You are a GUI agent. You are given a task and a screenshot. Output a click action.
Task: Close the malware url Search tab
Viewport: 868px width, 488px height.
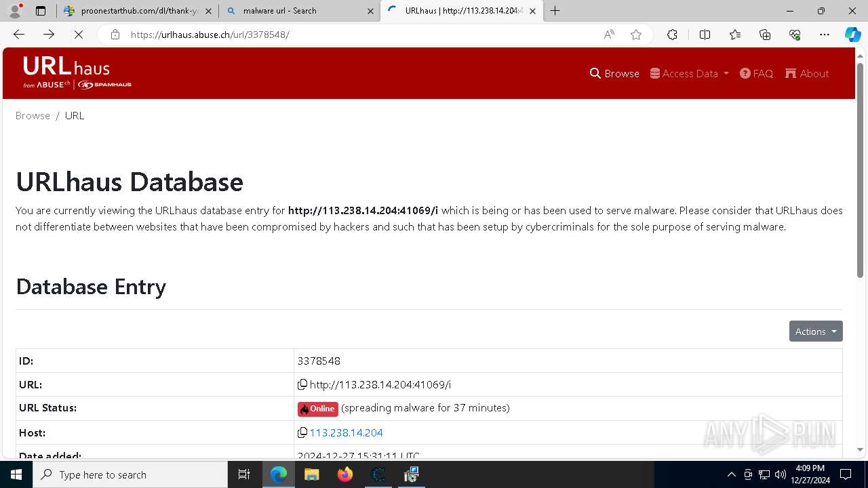click(x=370, y=11)
